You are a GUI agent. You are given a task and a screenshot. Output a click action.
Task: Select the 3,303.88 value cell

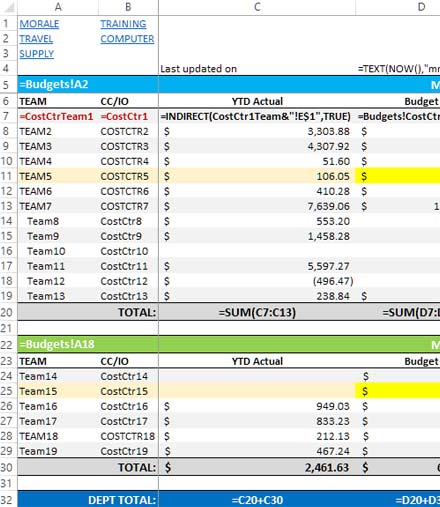click(x=257, y=132)
